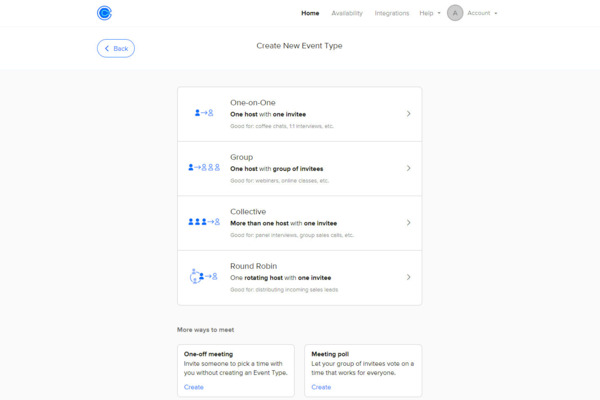Screen dimensions: 600x400
Task: Open the Help dropdown menu
Action: tap(430, 13)
